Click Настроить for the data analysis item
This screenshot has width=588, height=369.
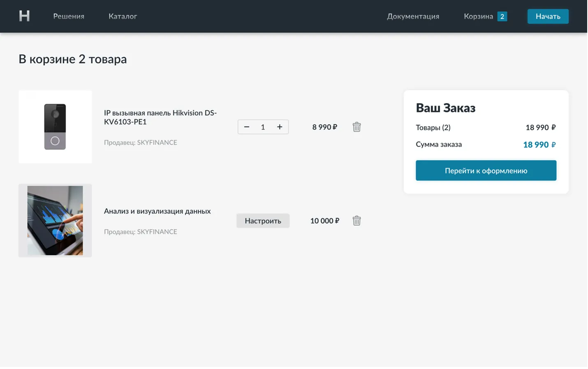tap(263, 221)
